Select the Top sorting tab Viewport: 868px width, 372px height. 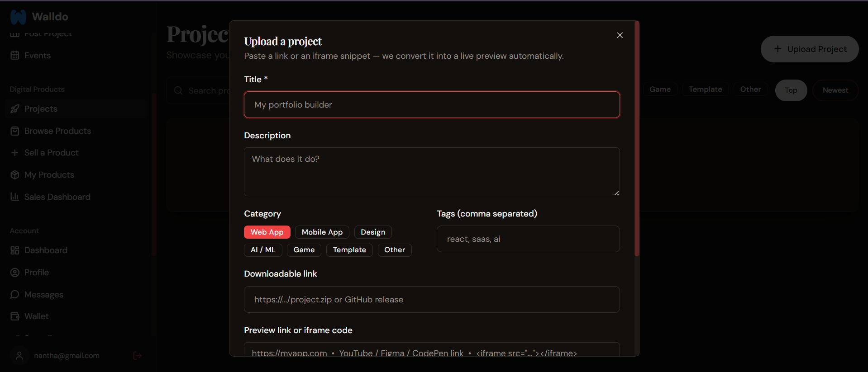click(791, 90)
